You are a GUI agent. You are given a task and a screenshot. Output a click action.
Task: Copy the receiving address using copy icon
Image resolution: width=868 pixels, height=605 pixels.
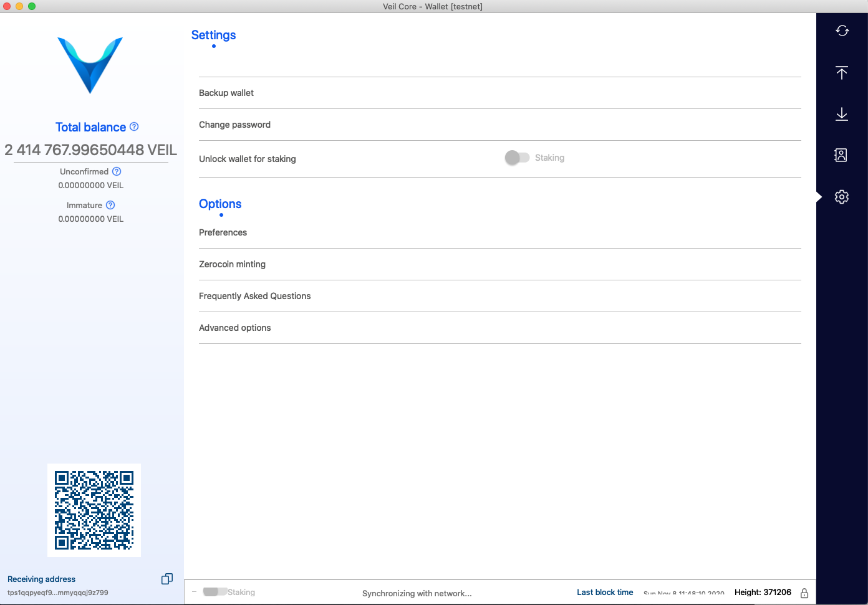(167, 579)
